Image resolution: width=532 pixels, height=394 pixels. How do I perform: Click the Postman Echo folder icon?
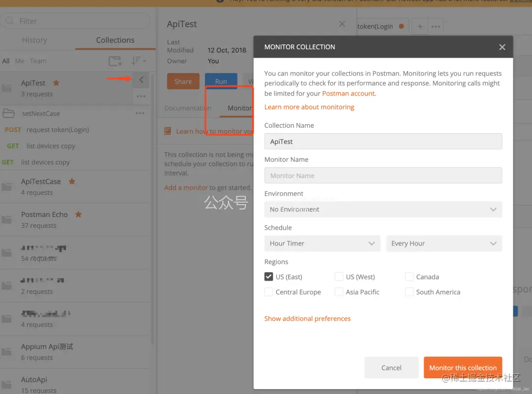[6, 220]
